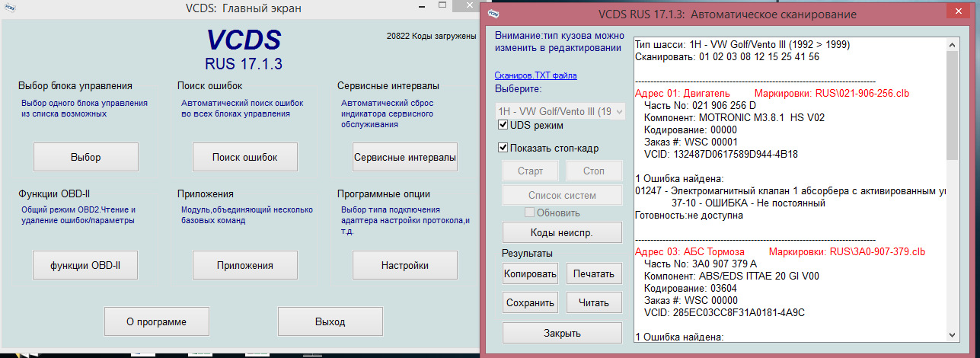Click Печатать results button
980x358 pixels.
pos(594,273)
